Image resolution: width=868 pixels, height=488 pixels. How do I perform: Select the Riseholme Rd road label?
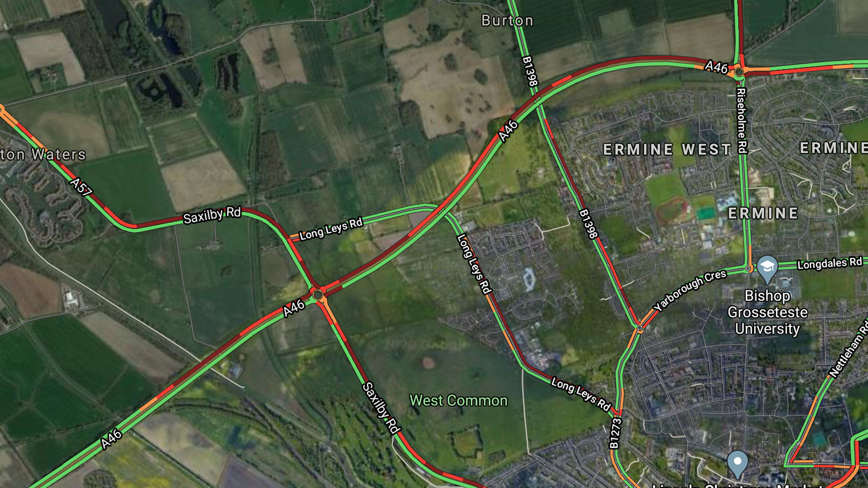[x=742, y=120]
